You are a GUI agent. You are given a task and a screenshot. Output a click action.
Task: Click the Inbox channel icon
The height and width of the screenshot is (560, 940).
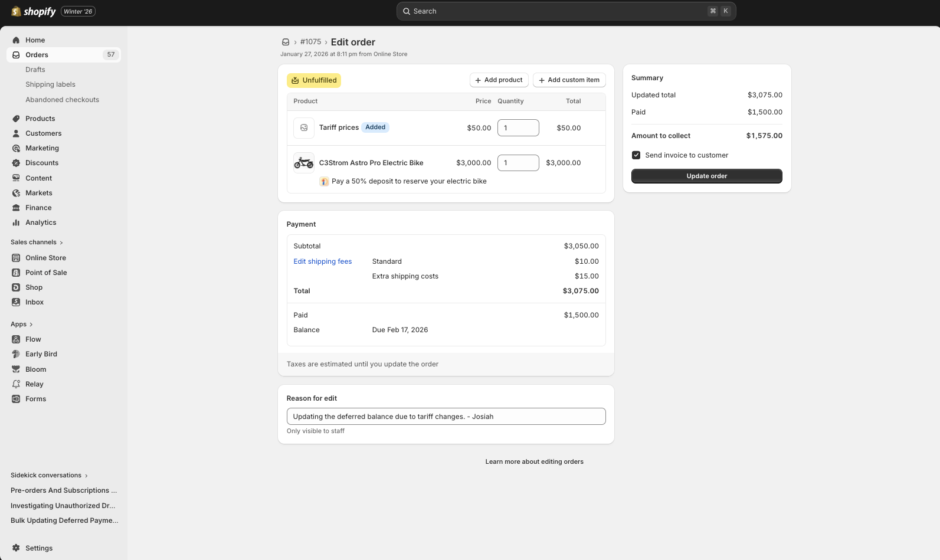pos(16,302)
